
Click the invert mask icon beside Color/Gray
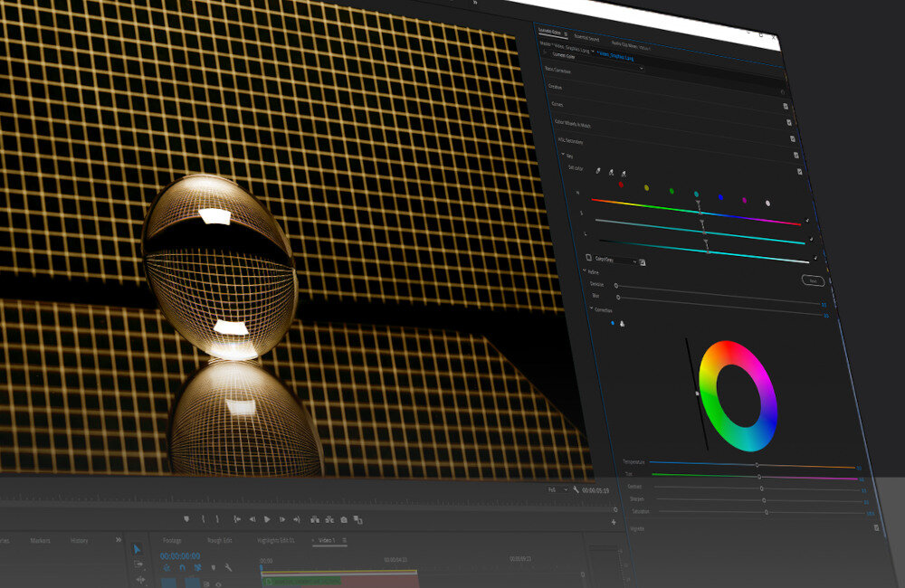643,262
